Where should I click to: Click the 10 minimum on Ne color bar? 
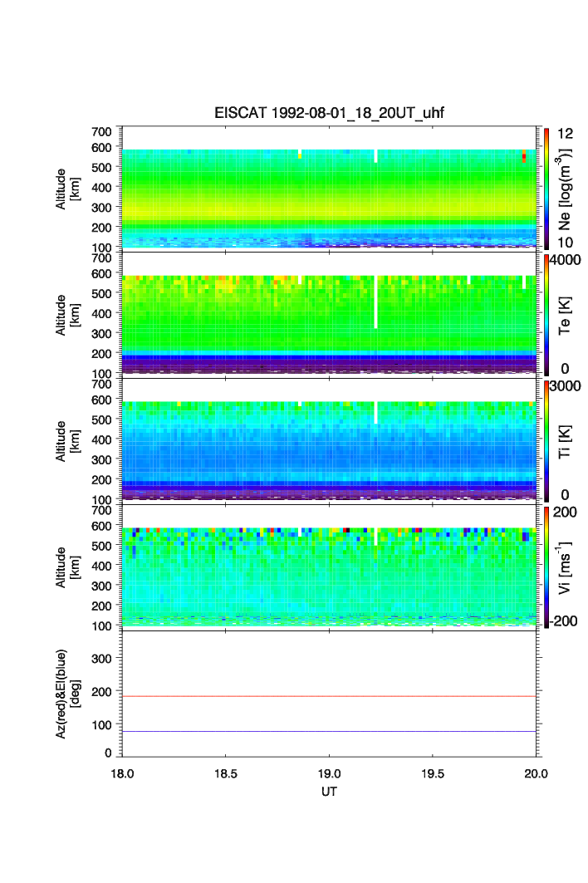[x=565, y=243]
